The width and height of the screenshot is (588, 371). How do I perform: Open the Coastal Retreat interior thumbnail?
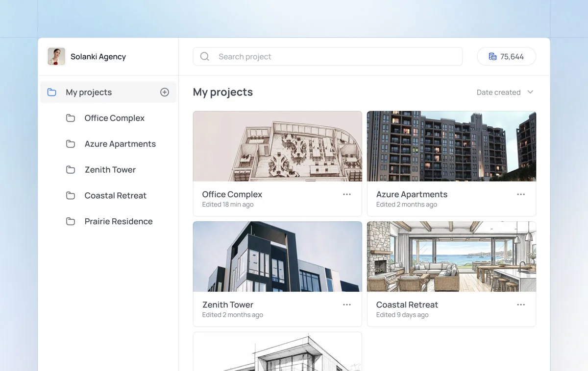click(451, 256)
